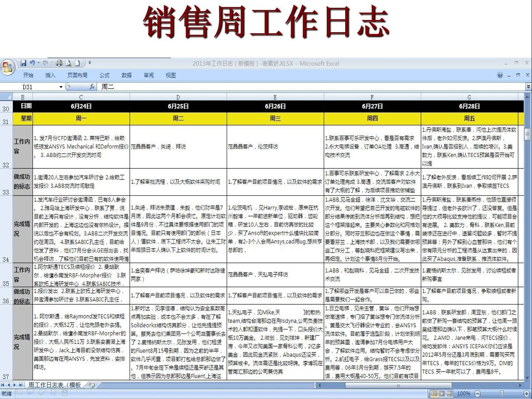
Task: Expand Customize Quick Access Toolbar dropdown
Action: pyautogui.click(x=90, y=63)
